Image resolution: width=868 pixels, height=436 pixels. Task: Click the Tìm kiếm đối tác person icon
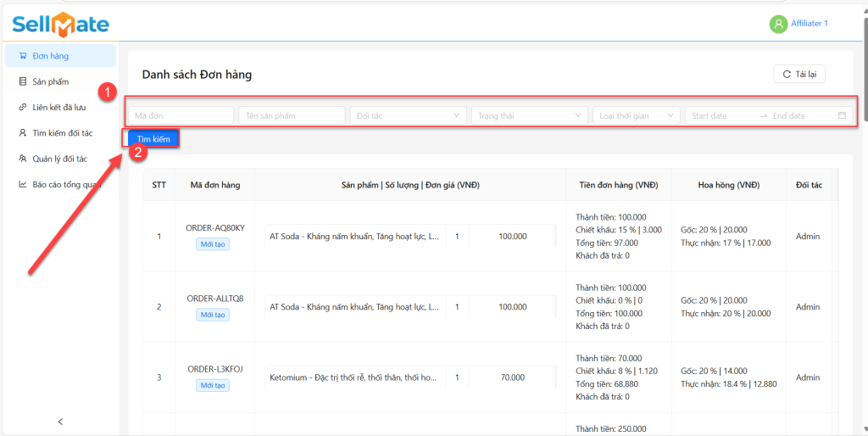(x=22, y=133)
